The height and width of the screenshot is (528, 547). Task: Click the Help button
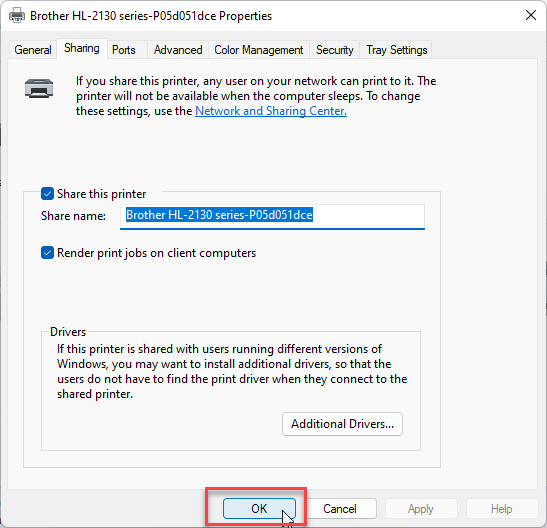tap(501, 508)
